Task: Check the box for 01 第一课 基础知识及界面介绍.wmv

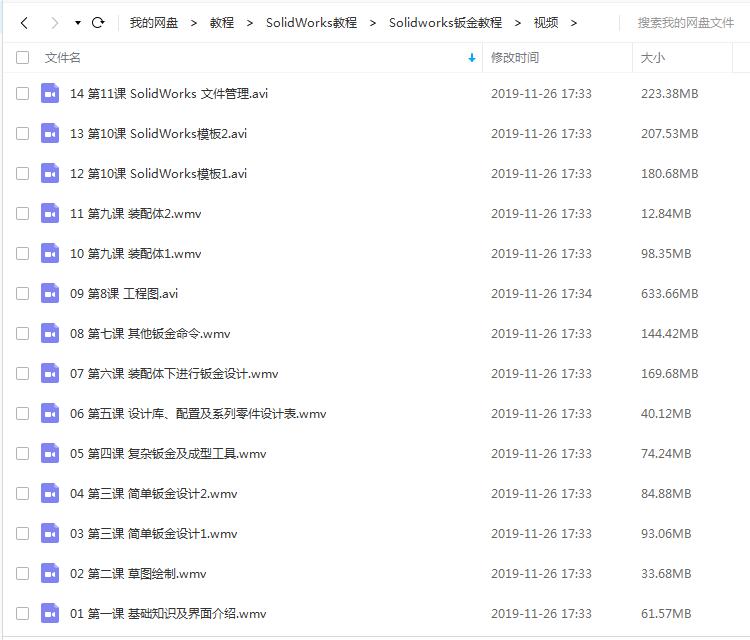Action: [x=22, y=613]
